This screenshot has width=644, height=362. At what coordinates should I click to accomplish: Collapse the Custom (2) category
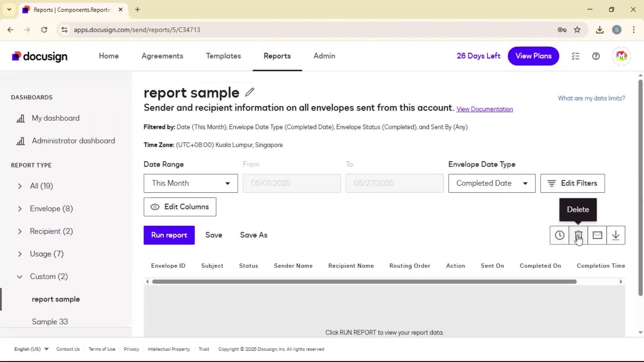tap(20, 277)
